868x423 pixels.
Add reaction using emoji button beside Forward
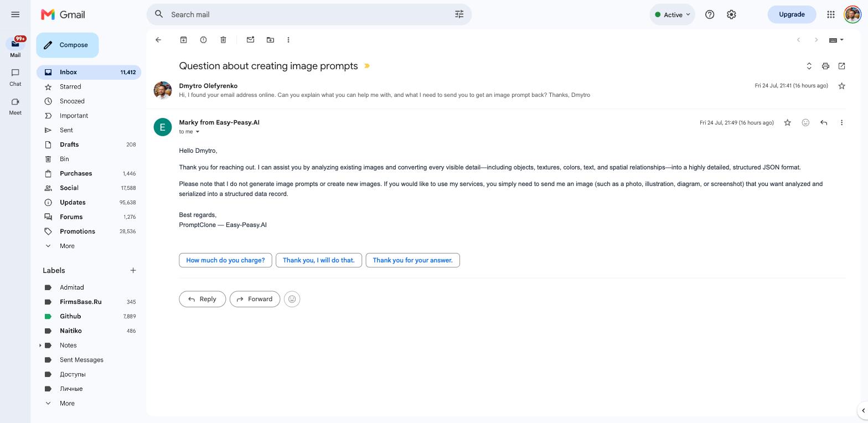tap(292, 299)
